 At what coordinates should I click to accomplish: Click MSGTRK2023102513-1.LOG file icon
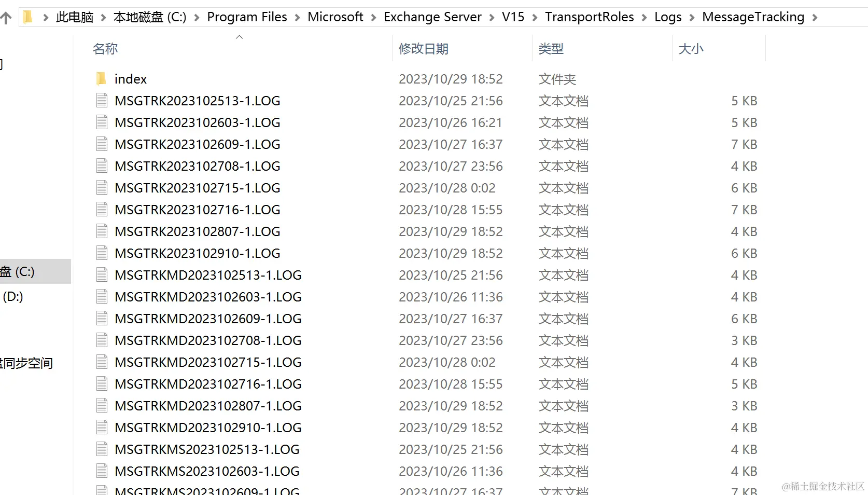(x=102, y=101)
